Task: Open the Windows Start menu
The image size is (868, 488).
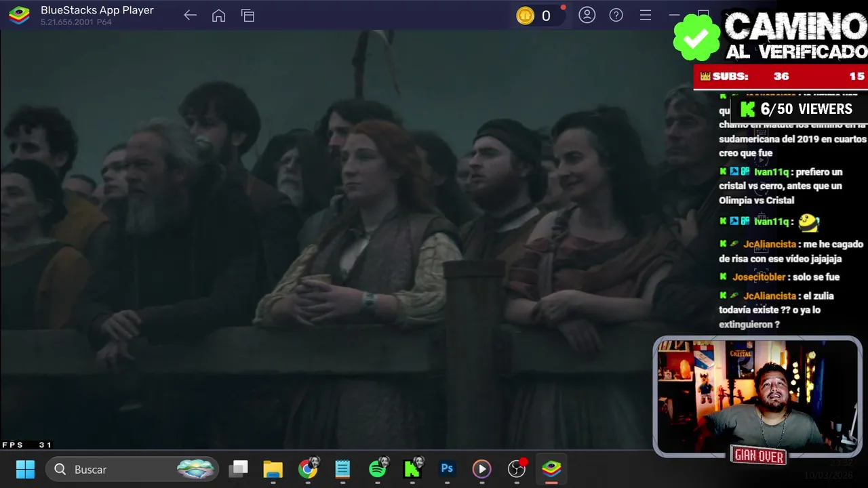Action: click(25, 469)
